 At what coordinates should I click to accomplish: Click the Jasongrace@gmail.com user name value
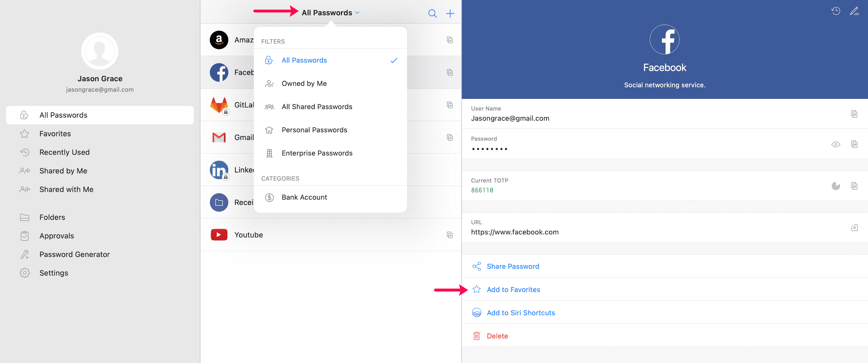tap(510, 118)
